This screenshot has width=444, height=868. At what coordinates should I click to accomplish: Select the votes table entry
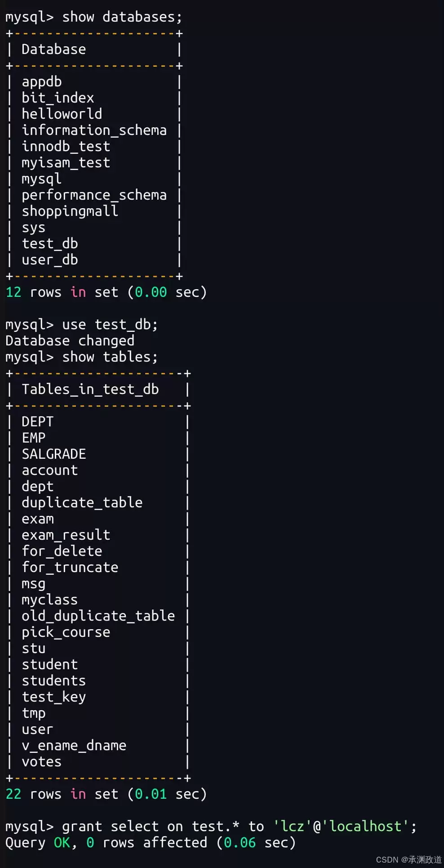point(42,762)
